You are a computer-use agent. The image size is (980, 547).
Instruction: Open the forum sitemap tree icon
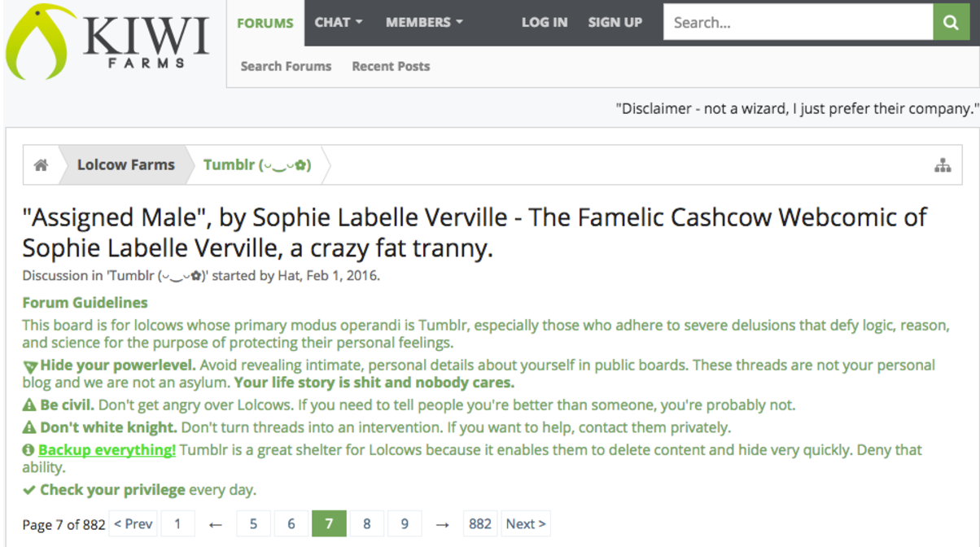click(943, 165)
